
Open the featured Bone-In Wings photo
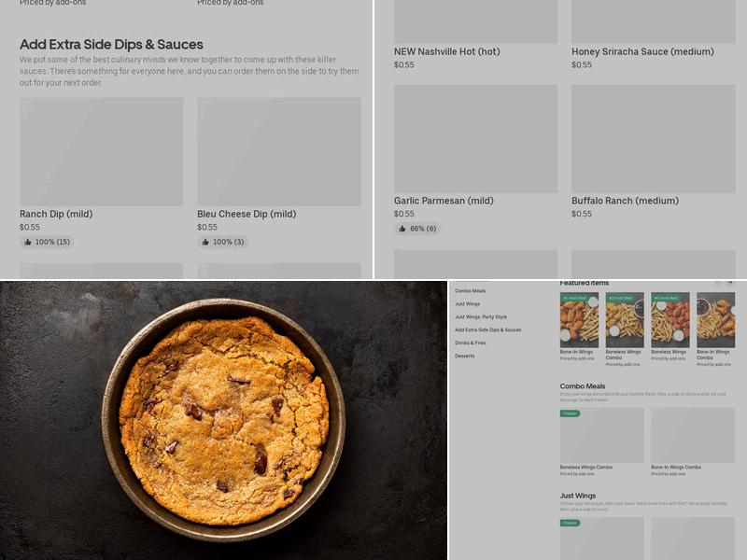tap(579, 322)
